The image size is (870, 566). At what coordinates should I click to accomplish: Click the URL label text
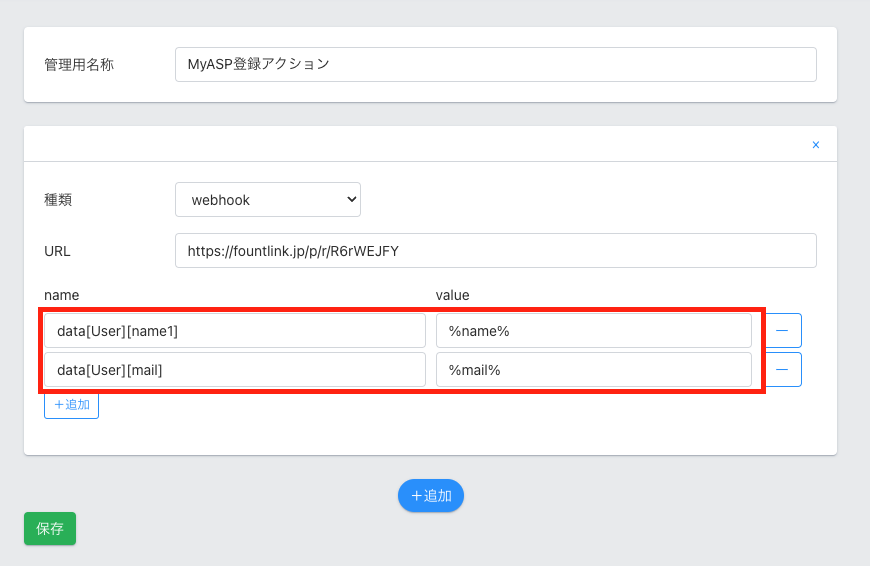tap(57, 251)
